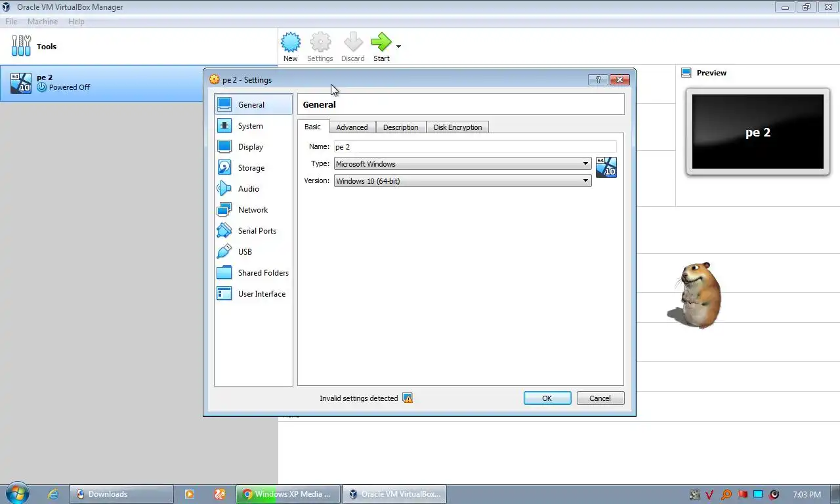Open the Machine menu

point(43,22)
